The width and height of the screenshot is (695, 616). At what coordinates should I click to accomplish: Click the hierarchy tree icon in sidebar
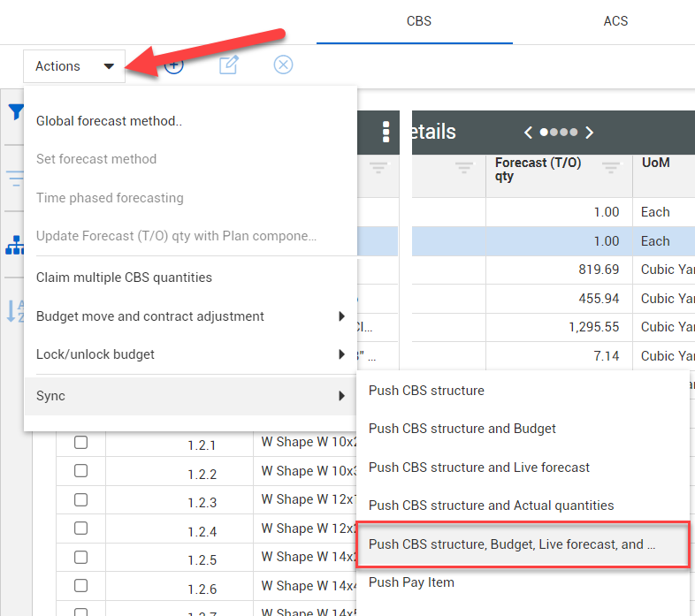[x=15, y=246]
